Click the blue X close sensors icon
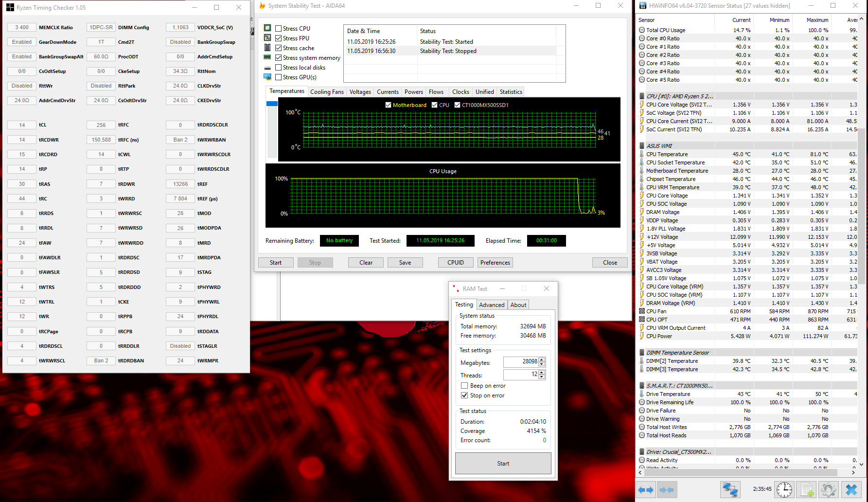 tap(851, 490)
